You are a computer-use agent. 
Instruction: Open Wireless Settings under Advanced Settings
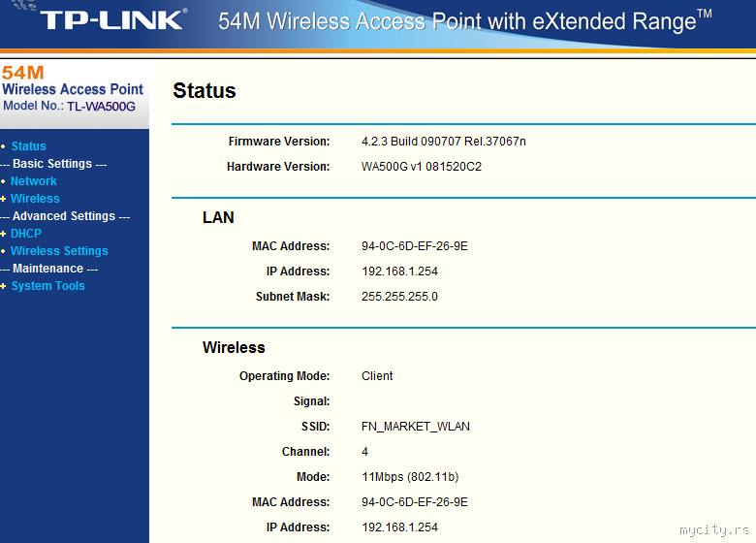[x=59, y=251]
